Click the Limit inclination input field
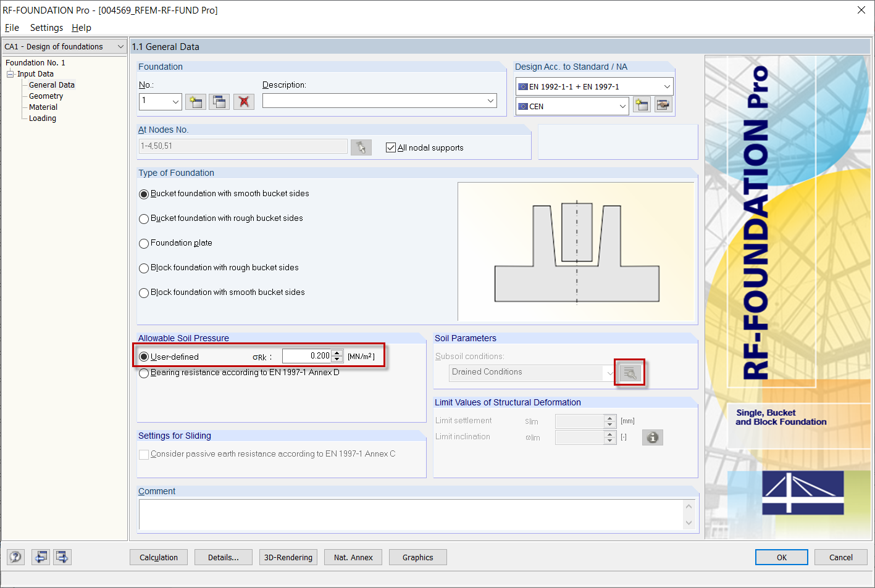Viewport: 875px width, 588px height. [x=580, y=437]
